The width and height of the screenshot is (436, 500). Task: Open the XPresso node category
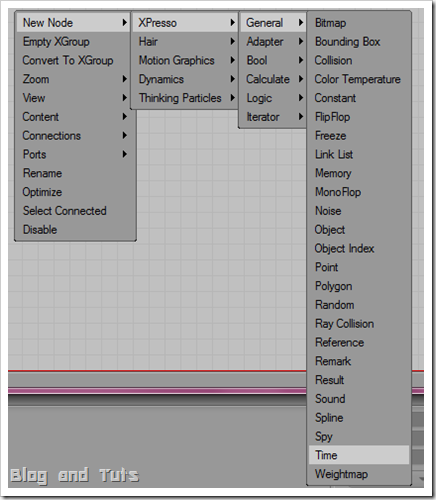point(185,23)
